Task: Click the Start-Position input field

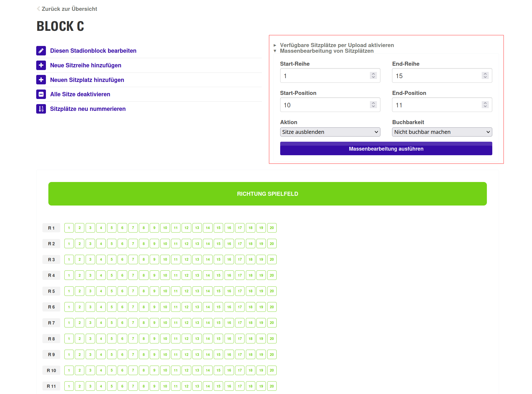Action: [324, 105]
